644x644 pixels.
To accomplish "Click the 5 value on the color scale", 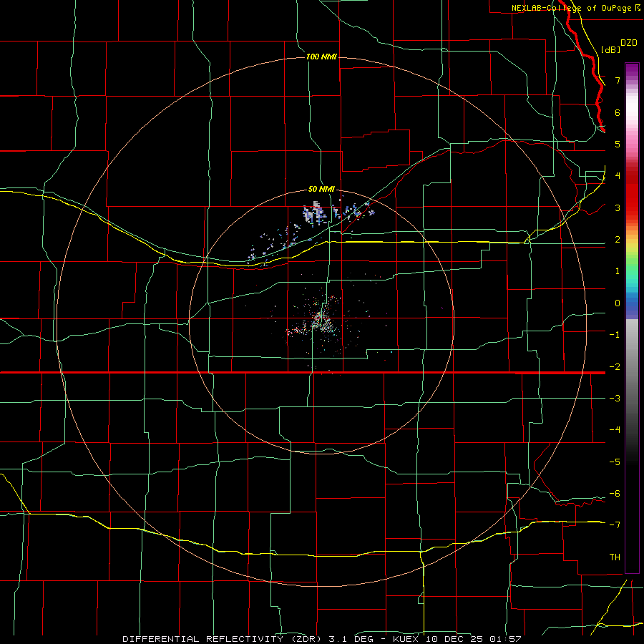I will 618,144.
